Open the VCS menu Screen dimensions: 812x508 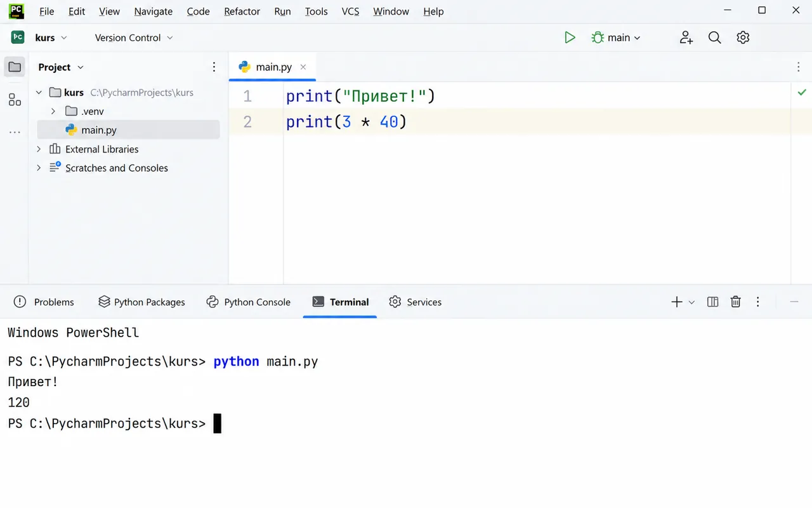350,11
